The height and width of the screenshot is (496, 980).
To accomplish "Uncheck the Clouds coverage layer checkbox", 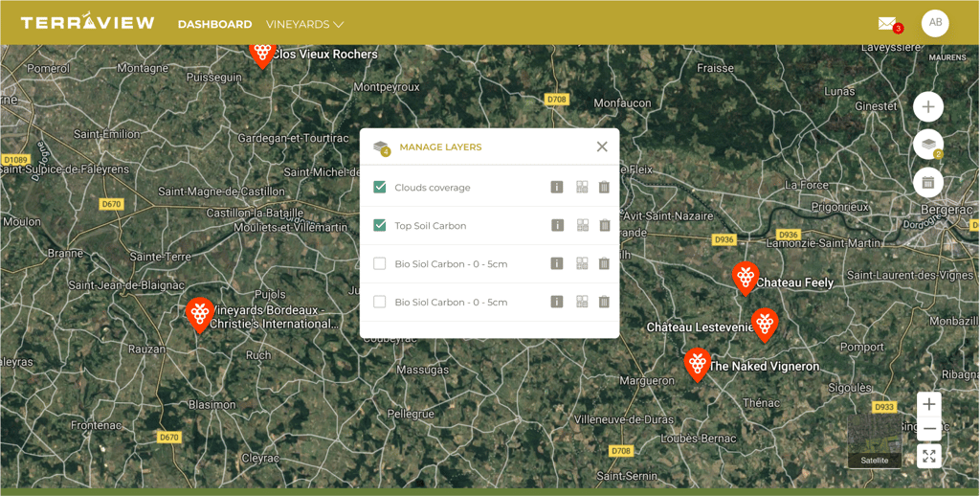I will click(379, 187).
